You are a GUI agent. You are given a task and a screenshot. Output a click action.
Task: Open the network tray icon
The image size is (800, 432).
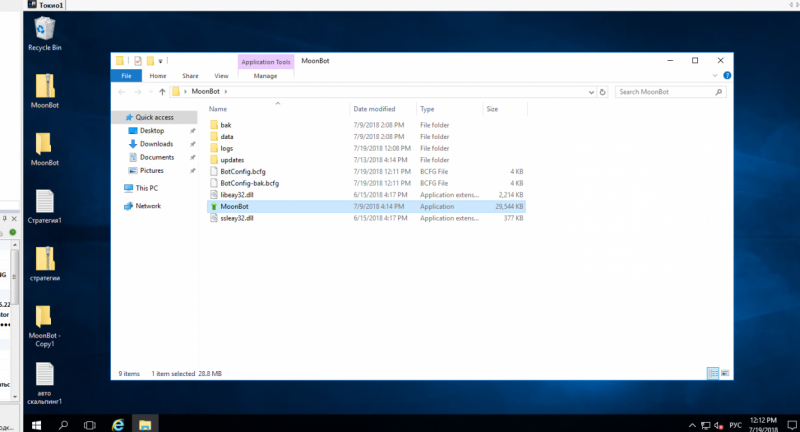coord(706,425)
